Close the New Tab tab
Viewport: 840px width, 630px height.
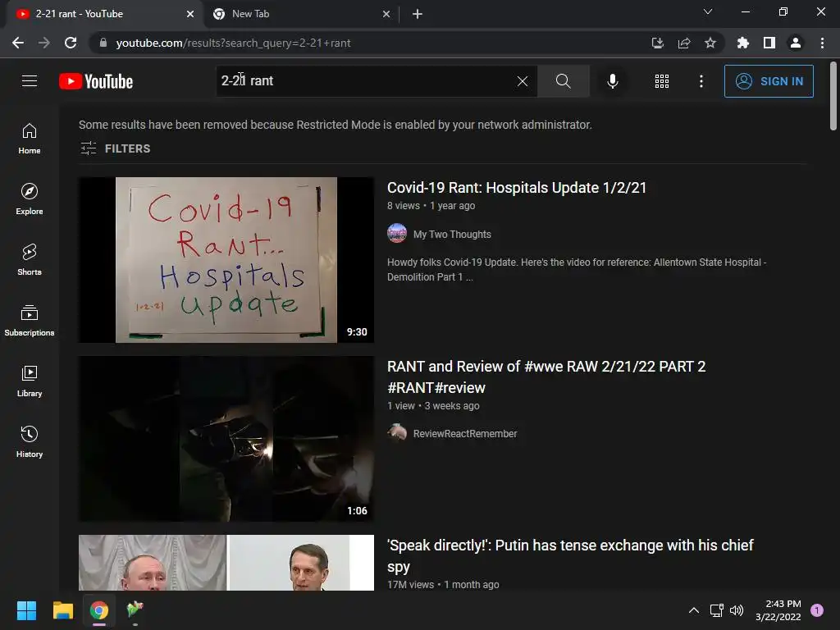[386, 14]
